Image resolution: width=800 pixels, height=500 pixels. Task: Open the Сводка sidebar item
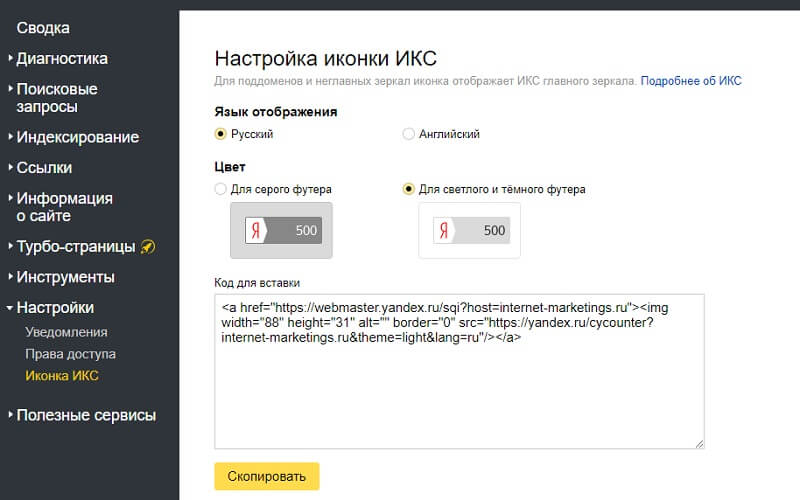coord(43,28)
